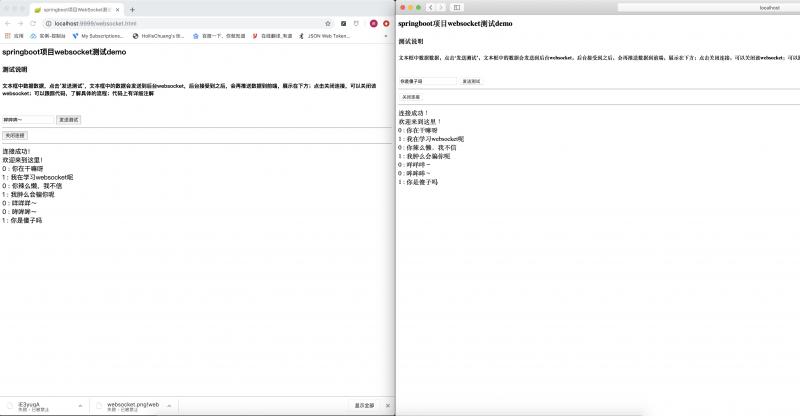Viewport: 800px width, 416px height.
Task: Expand the bookmarks bar overflow chevron
Action: [x=386, y=36]
